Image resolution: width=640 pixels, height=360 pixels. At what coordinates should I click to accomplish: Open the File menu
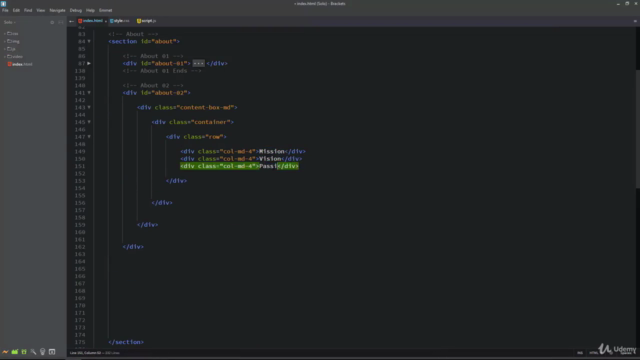pos(5,10)
